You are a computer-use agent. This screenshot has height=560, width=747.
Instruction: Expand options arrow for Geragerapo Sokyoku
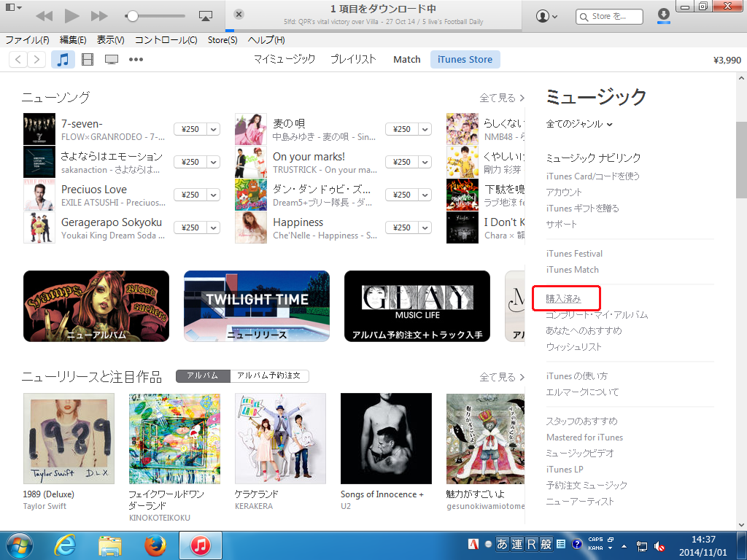click(214, 227)
